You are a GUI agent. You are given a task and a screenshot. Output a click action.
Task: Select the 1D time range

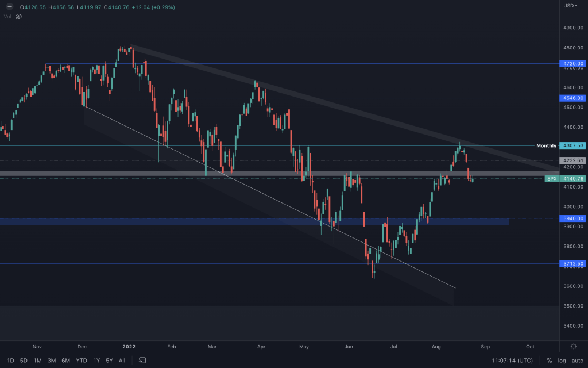(10, 361)
